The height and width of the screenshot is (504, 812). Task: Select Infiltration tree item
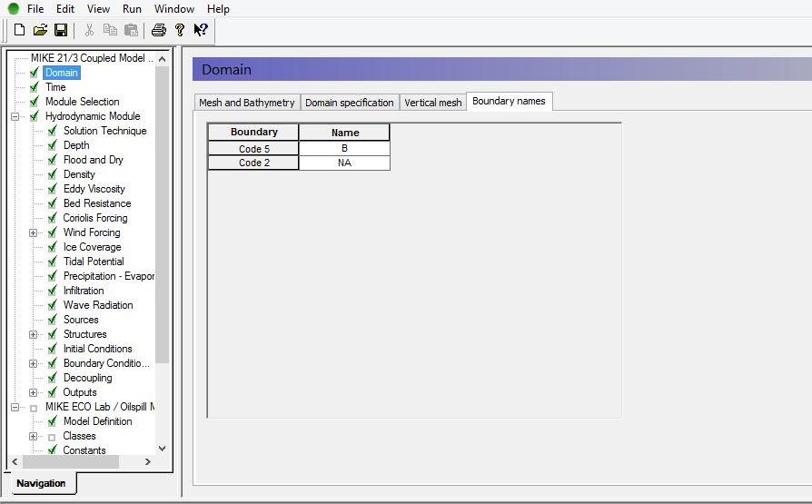tap(84, 291)
